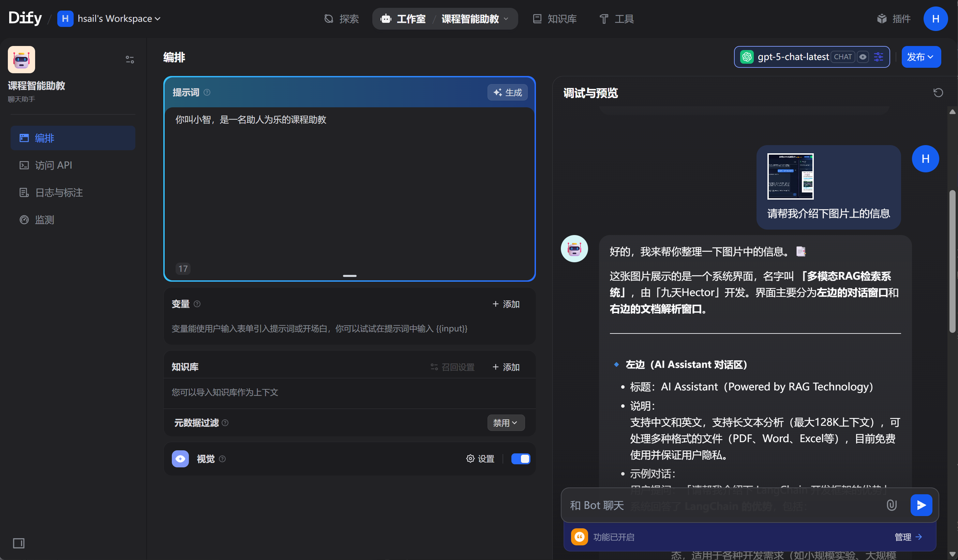Click the 提示词 help question icon
958x560 pixels.
[207, 92]
